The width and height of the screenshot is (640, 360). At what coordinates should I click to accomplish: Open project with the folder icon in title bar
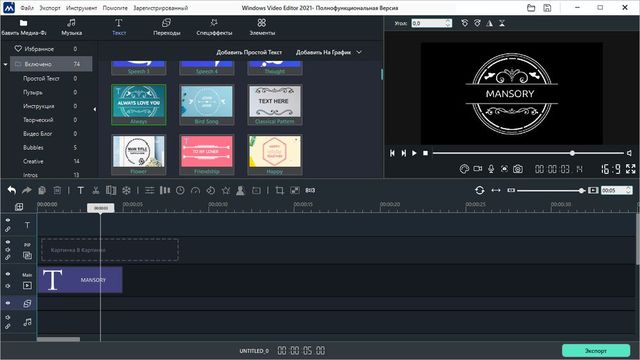[531, 8]
